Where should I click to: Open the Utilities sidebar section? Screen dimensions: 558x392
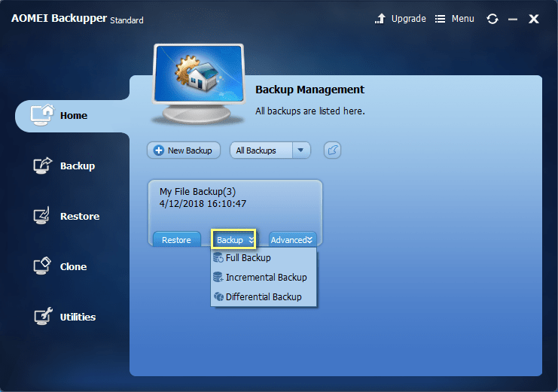pos(65,317)
